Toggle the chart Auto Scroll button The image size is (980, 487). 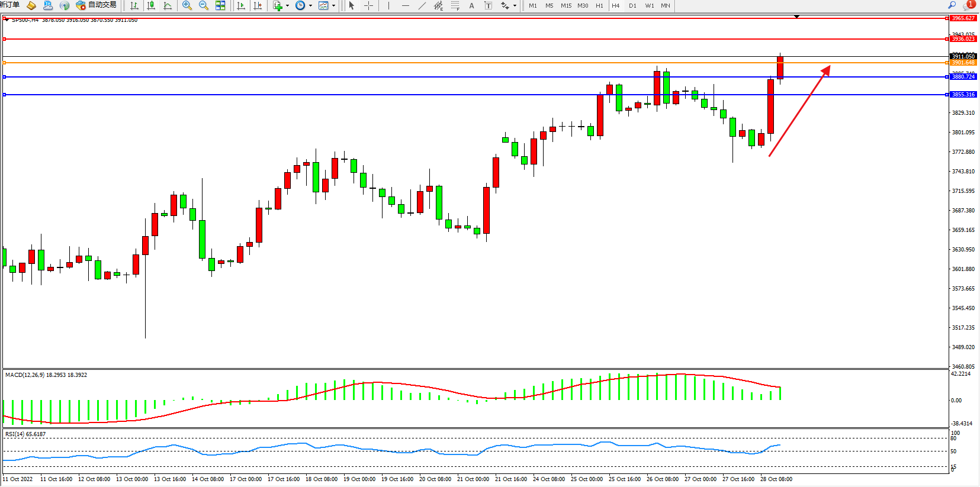241,5
